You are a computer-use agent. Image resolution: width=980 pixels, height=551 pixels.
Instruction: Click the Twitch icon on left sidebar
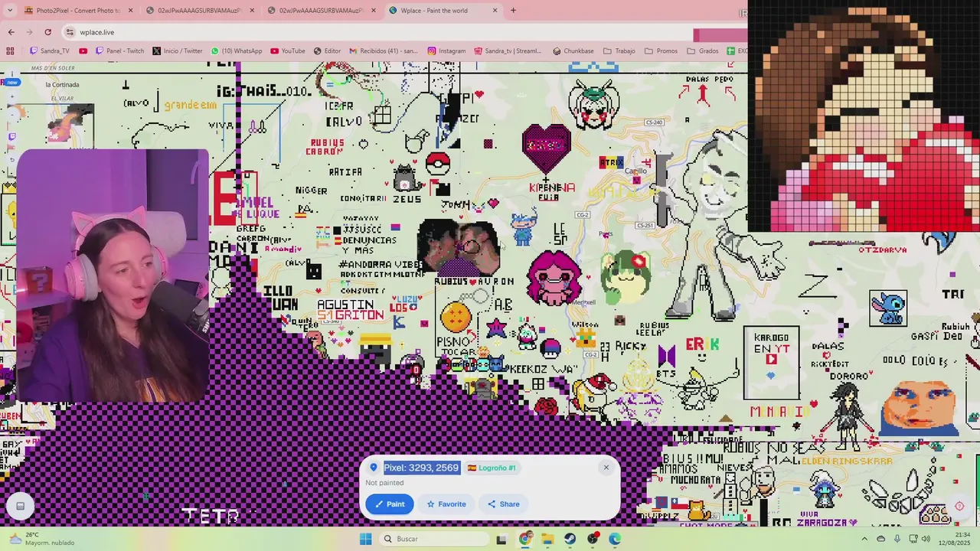11,136
